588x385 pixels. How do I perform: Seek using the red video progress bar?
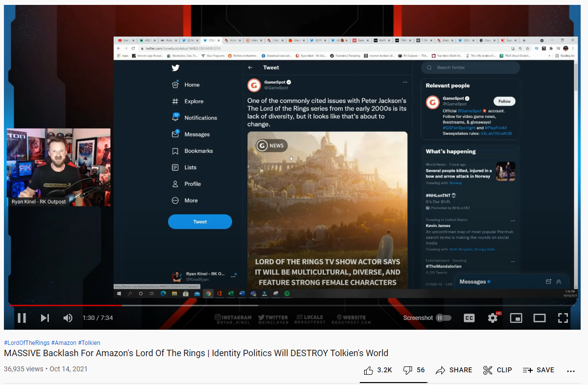(64, 305)
